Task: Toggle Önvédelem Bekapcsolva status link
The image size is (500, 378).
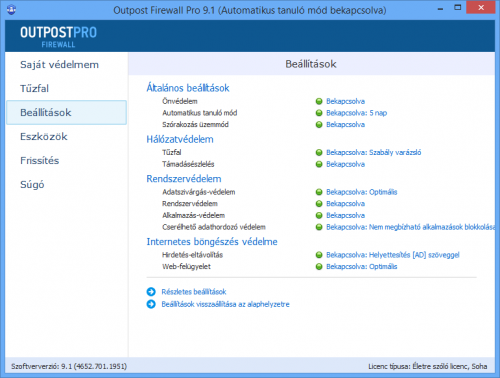Action: click(x=345, y=101)
